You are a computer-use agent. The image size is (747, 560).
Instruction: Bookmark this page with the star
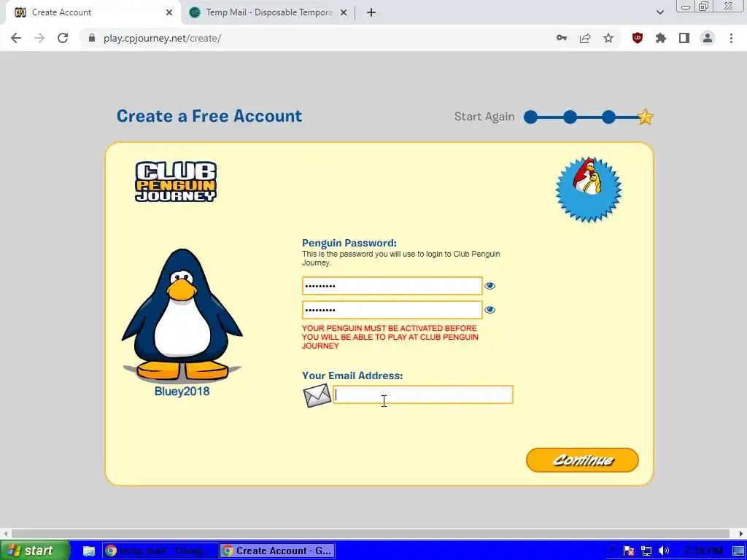pos(608,38)
